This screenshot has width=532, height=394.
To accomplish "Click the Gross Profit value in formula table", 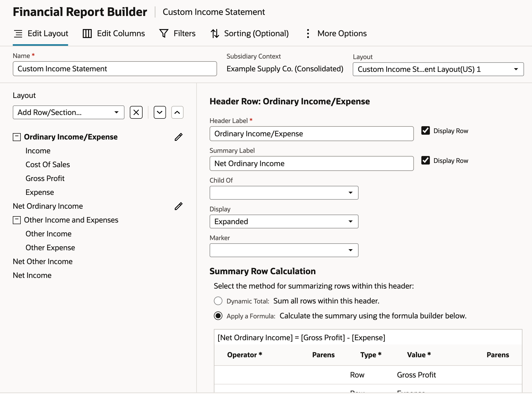I will tap(416, 375).
